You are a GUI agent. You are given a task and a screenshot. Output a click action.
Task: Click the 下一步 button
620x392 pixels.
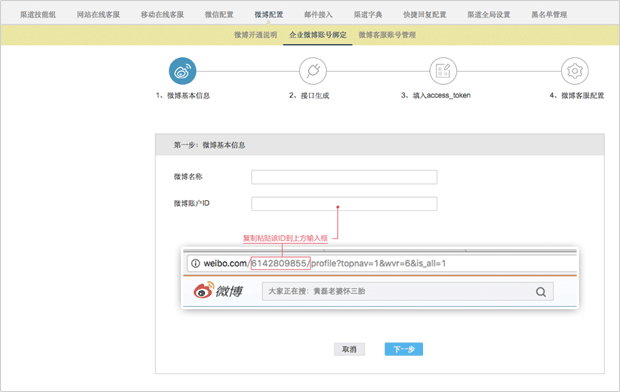[404, 349]
